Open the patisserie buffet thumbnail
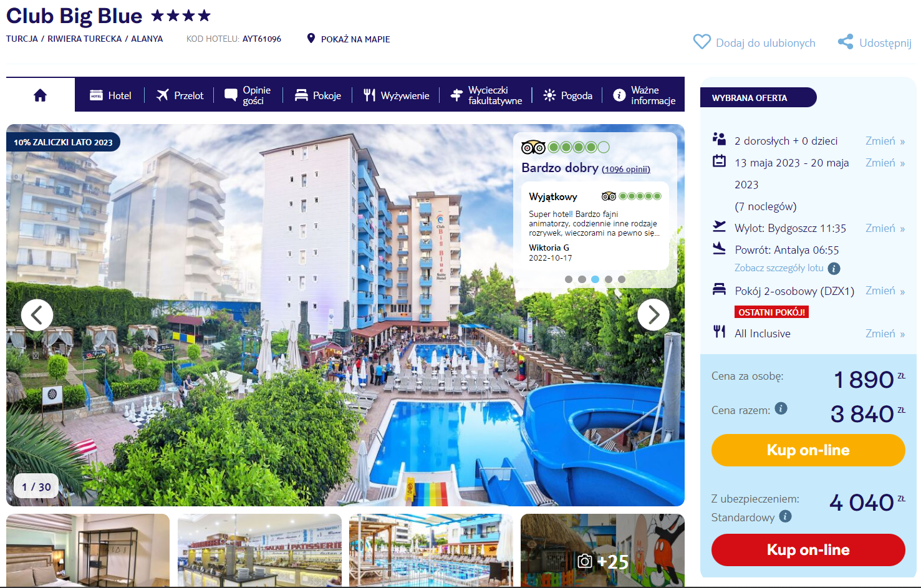921x588 pixels. click(259, 550)
